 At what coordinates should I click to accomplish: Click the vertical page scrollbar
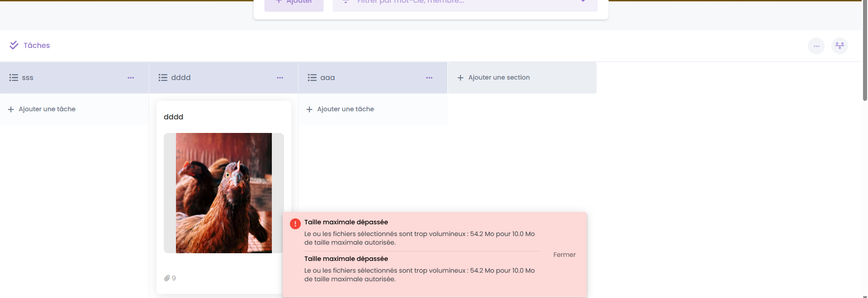tap(864, 50)
